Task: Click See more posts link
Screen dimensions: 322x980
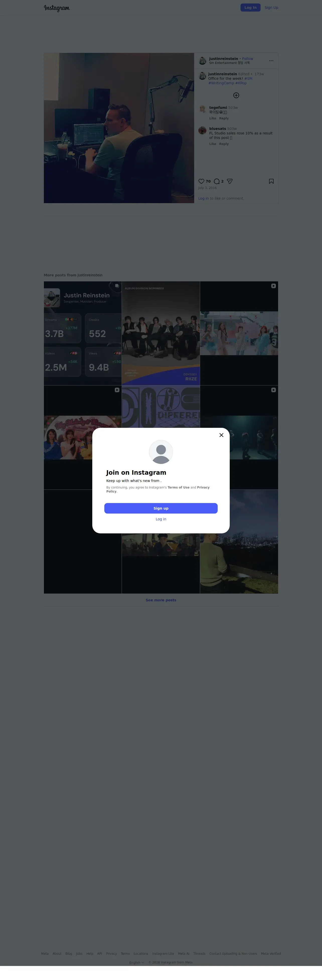Action: [161, 600]
